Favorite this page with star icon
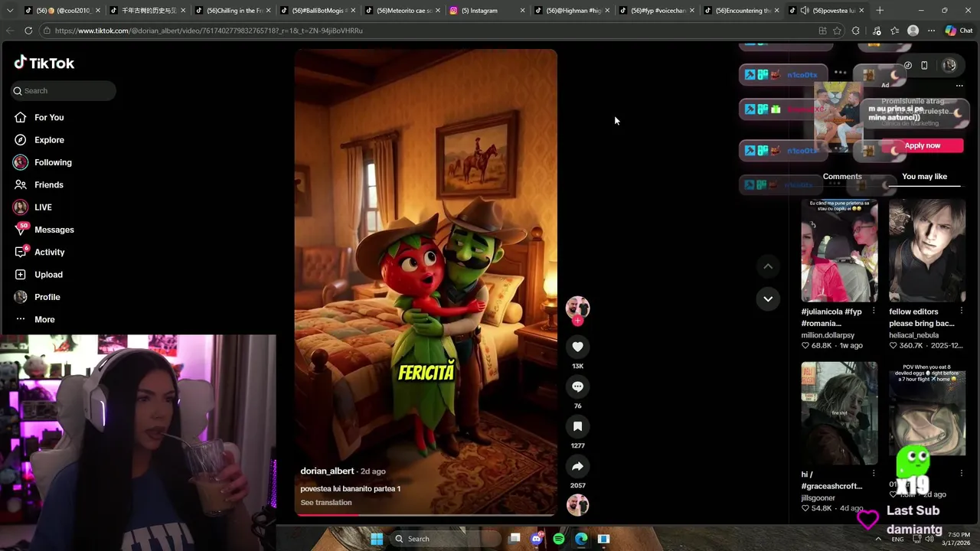The width and height of the screenshot is (980, 551). [837, 31]
